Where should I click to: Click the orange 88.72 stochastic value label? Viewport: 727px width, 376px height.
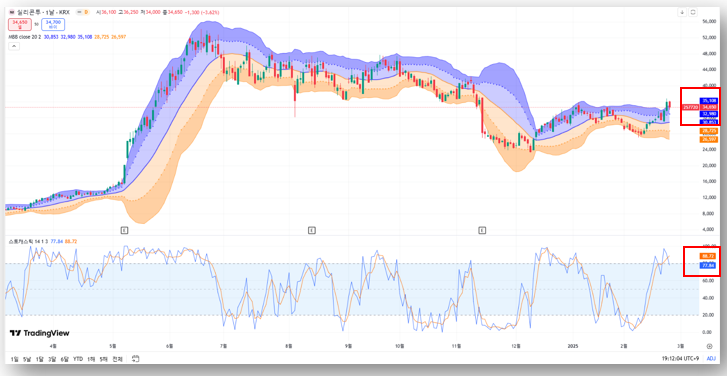point(708,256)
